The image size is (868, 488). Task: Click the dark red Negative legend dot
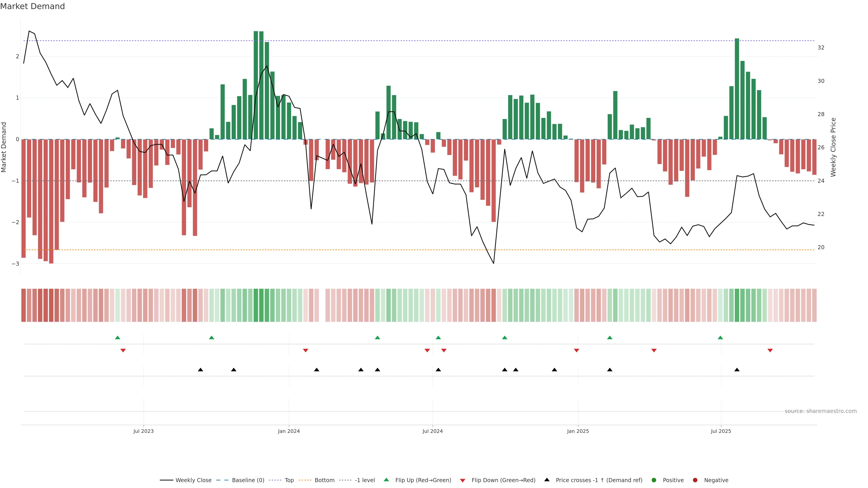tap(695, 480)
